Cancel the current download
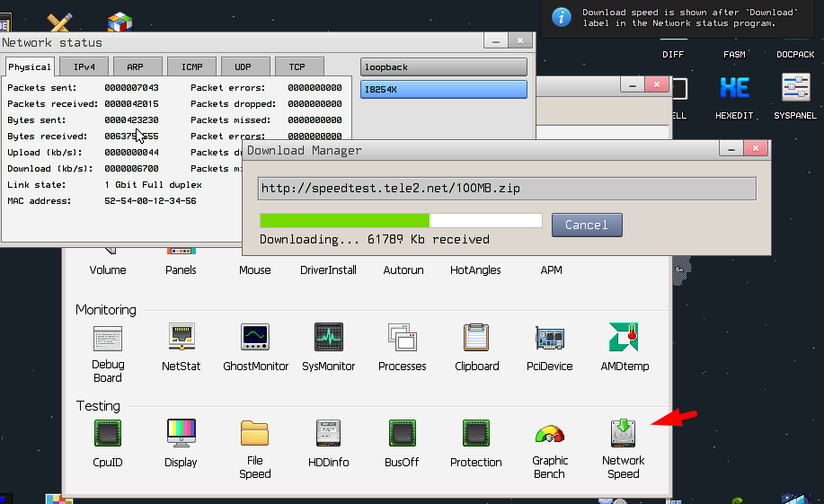The height and width of the screenshot is (504, 824). tap(586, 225)
